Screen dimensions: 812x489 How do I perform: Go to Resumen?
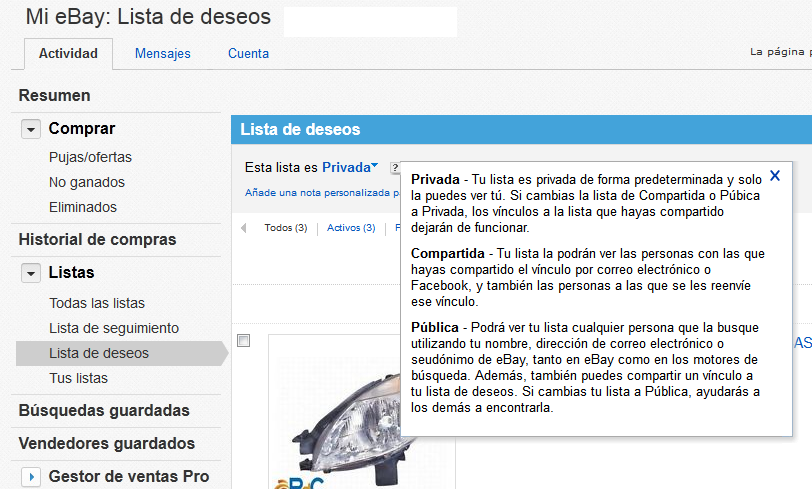click(x=54, y=95)
